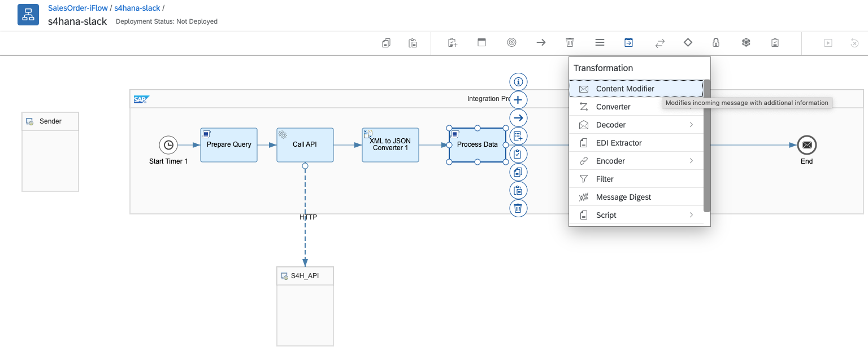The width and height of the screenshot is (868, 351).
Task: Click the integration flow artifact icon
Action: click(28, 15)
